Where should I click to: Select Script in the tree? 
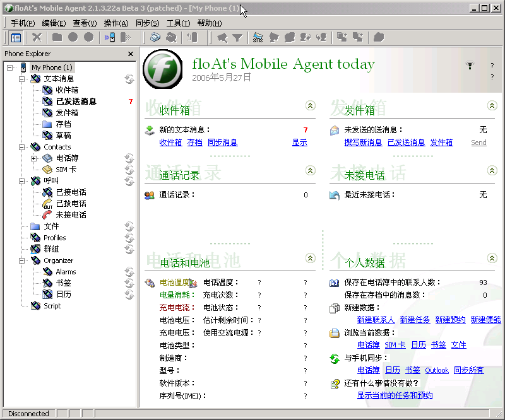[x=52, y=306]
